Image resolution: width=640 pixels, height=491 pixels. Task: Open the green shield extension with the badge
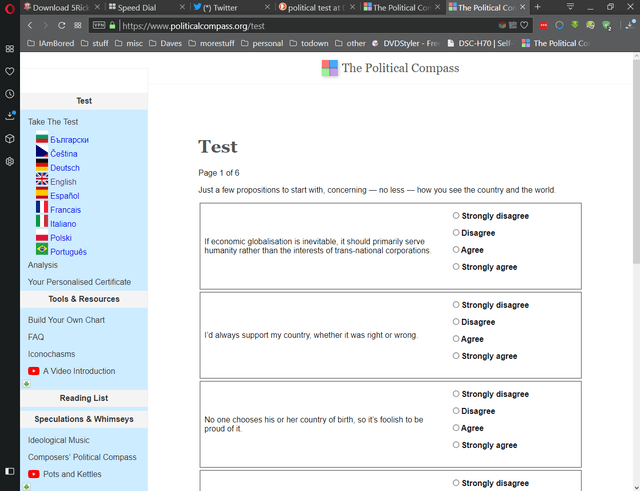click(x=606, y=26)
